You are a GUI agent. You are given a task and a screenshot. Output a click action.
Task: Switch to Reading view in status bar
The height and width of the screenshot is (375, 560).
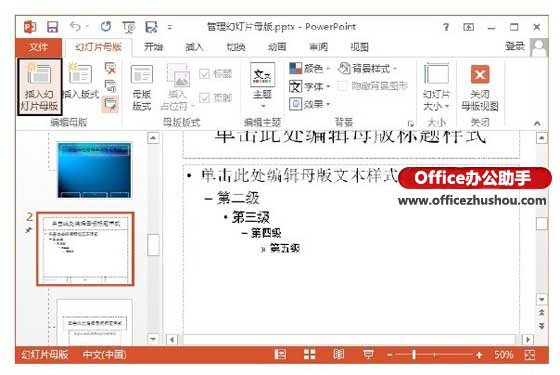tap(338, 354)
